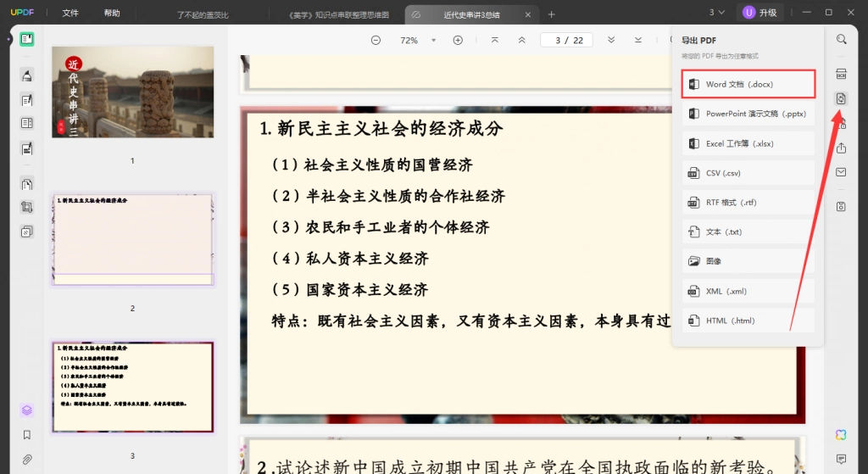The height and width of the screenshot is (474, 868).
Task: Open the Fill and Sign tool
Action: (26, 148)
